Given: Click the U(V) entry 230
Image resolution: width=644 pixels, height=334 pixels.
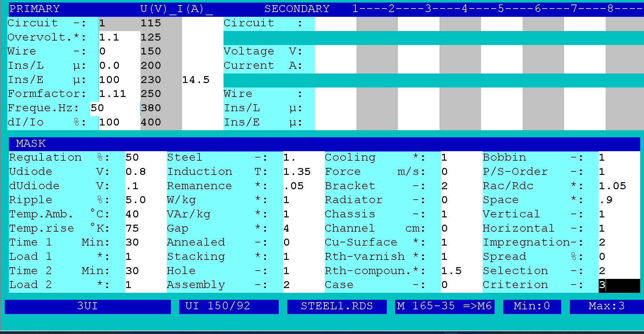Looking at the screenshot, I should tap(161, 80).
